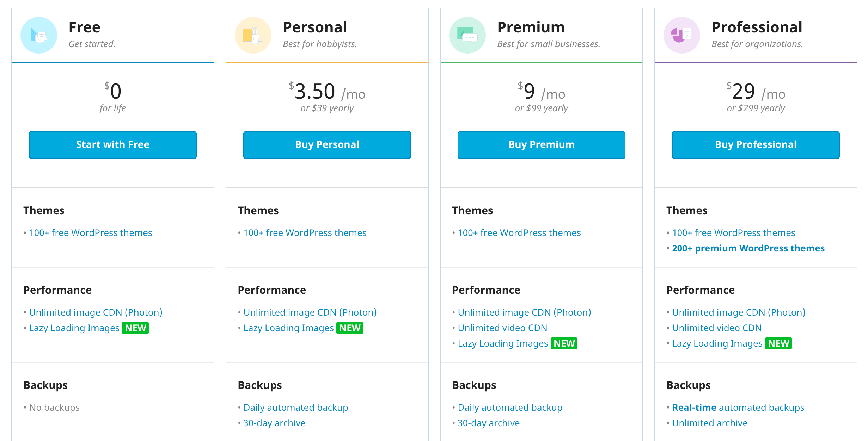Open Premium plan's Unlimited video CDN link

pyautogui.click(x=502, y=328)
